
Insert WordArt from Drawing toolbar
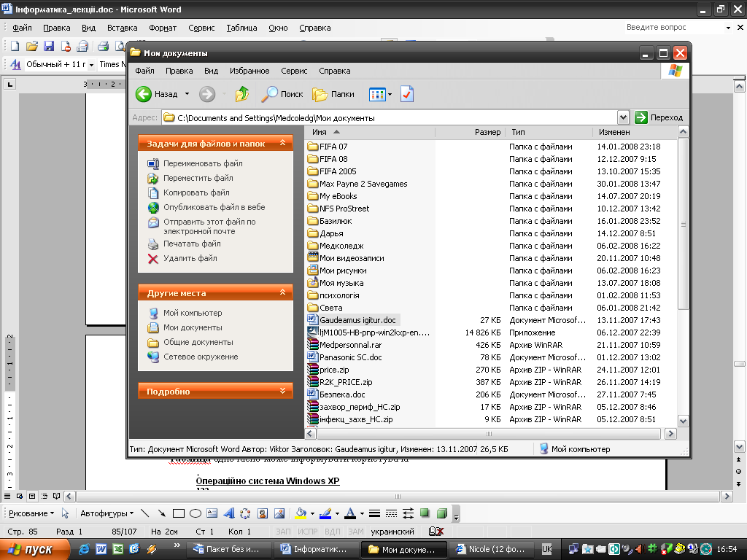coord(229,513)
